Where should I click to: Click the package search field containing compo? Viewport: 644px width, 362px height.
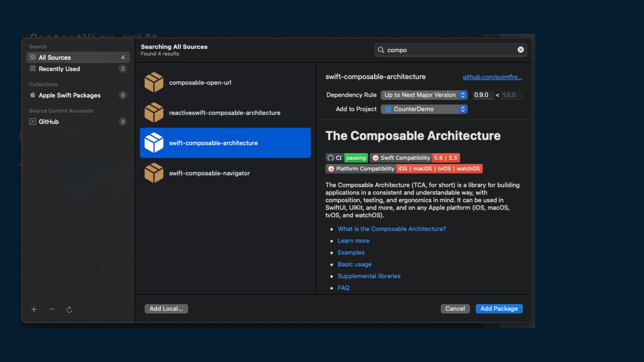coord(450,50)
